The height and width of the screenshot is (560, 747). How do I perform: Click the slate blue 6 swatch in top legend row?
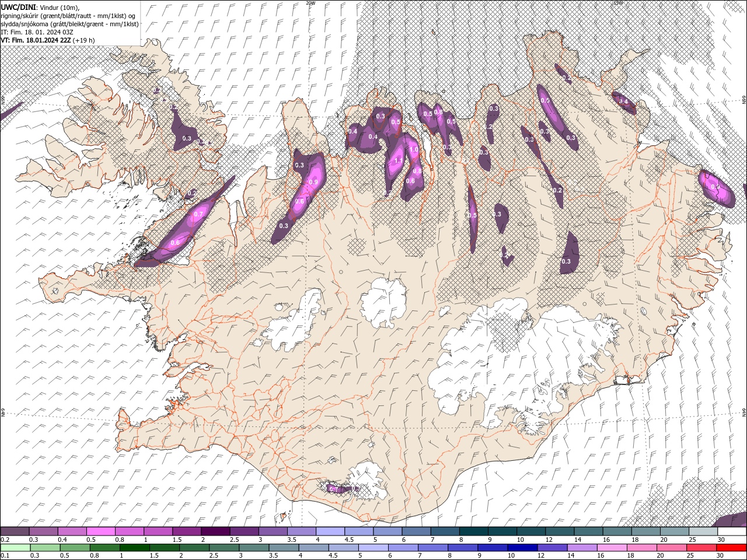pos(416,531)
